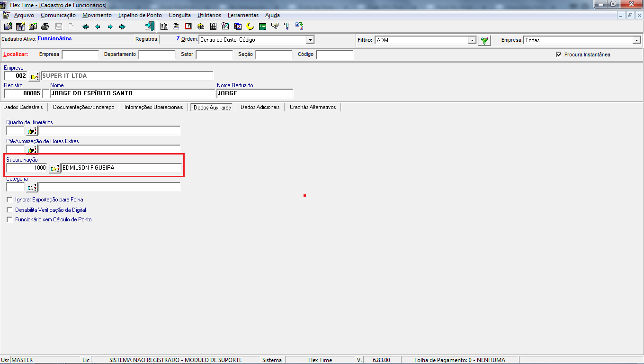This screenshot has height=364, width=644.
Task: Switch to Dados Cadastrais tab
Action: click(23, 107)
